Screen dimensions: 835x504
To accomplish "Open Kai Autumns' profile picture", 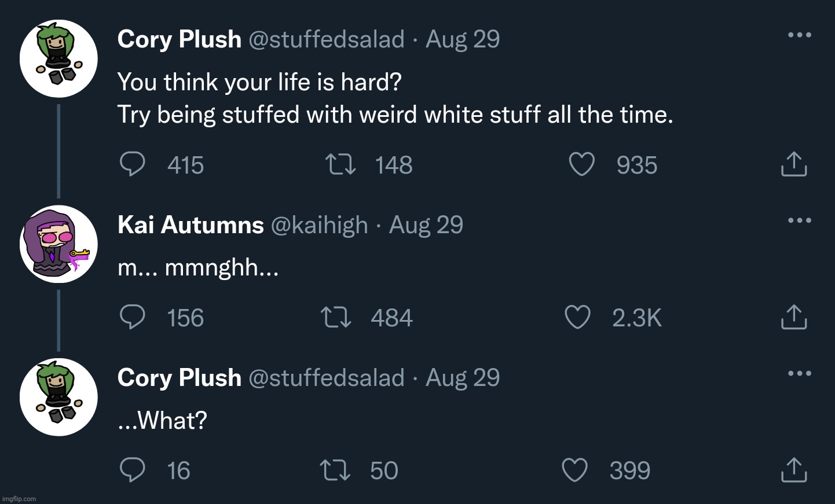I will (58, 244).
